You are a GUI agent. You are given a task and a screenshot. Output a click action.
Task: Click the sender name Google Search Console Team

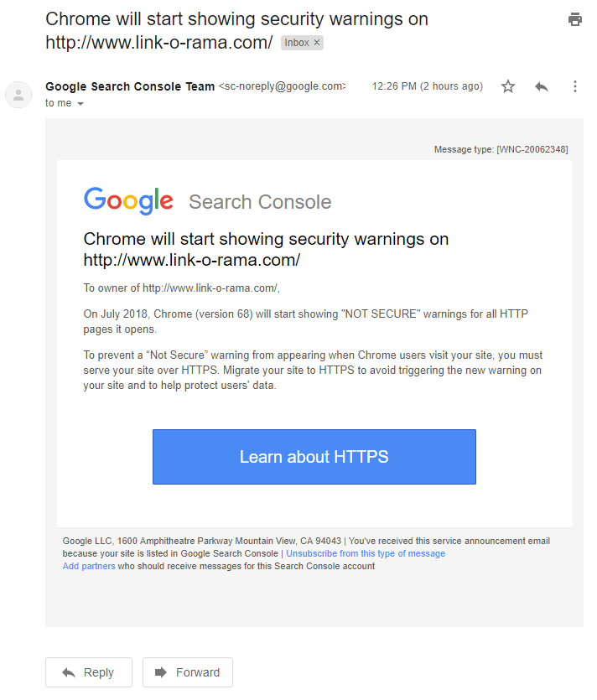(130, 86)
